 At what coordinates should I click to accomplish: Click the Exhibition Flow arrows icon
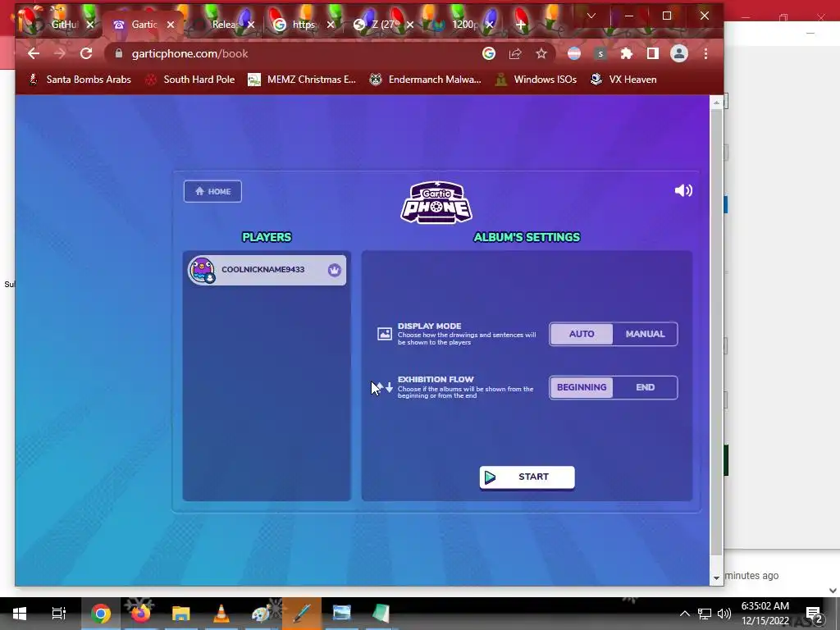[385, 387]
